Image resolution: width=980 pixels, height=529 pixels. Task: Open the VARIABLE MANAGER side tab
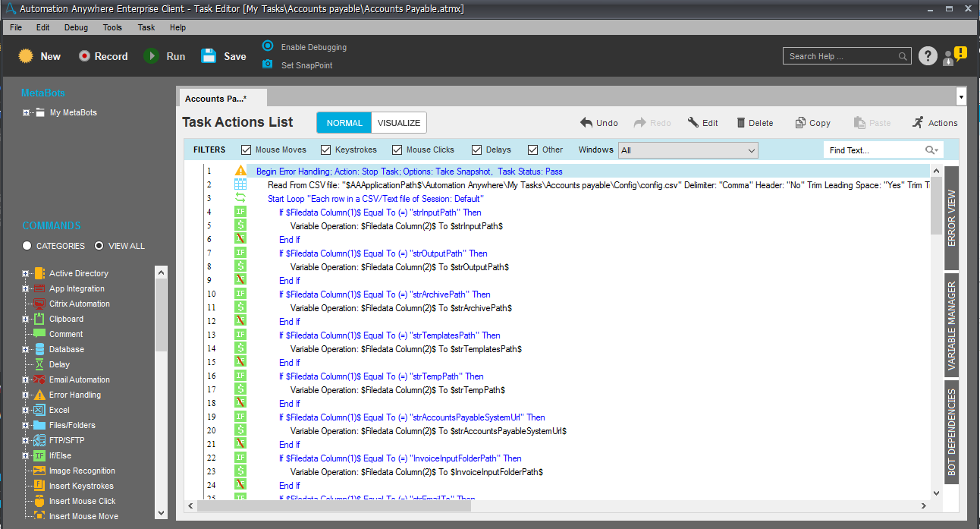pos(951,325)
